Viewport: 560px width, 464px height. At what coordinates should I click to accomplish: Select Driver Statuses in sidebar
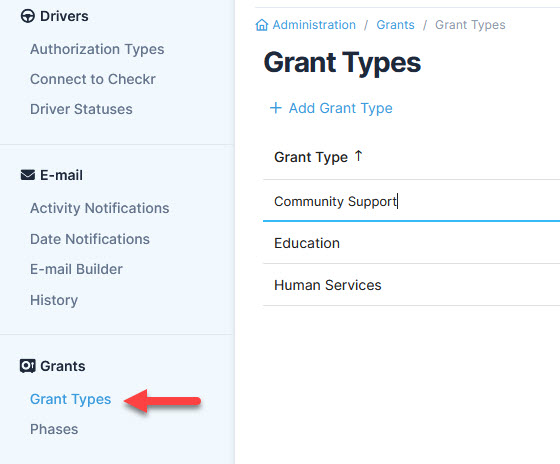click(81, 109)
